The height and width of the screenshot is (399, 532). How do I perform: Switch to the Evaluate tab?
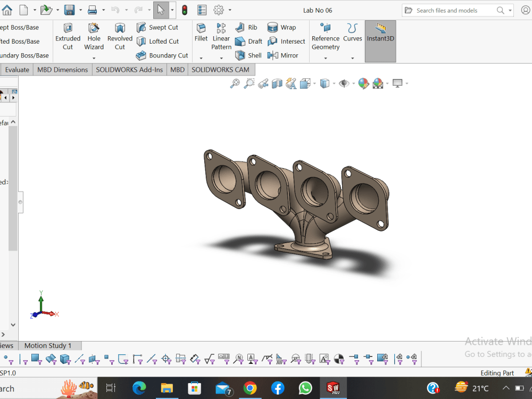[16, 69]
